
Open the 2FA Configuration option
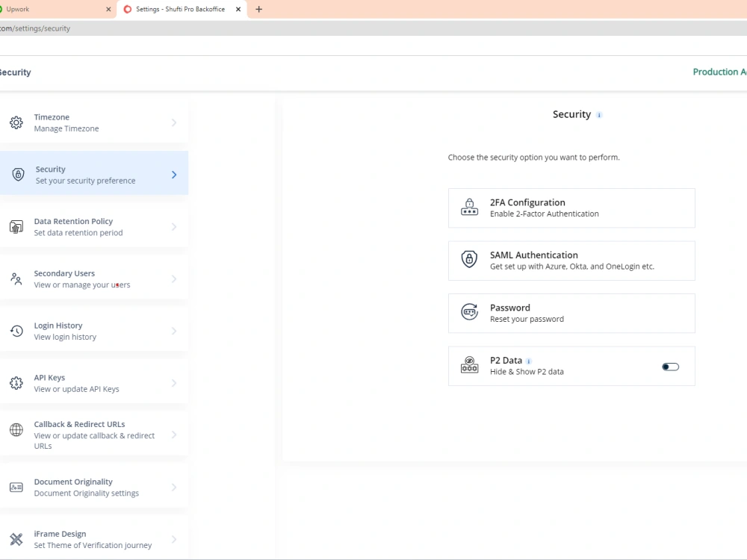571,208
